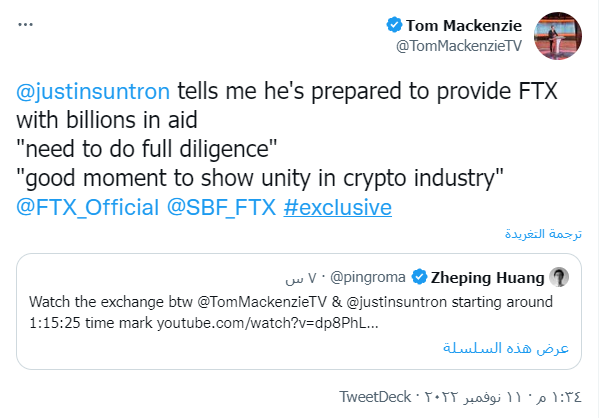This screenshot has width=602, height=418.
Task: Click عرض هذه السلسلة to show thread
Action: pyautogui.click(x=506, y=347)
